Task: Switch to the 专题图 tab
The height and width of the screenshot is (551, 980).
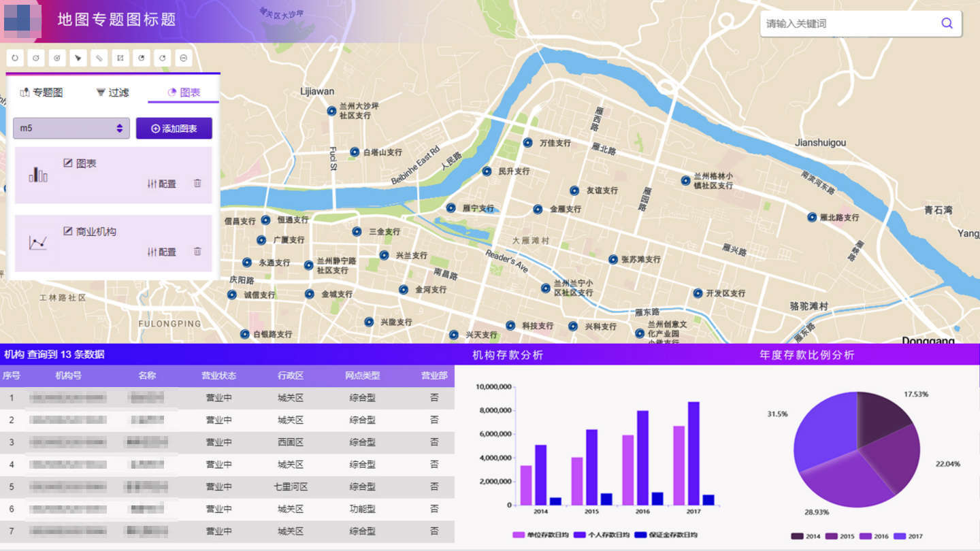Action: pos(42,92)
